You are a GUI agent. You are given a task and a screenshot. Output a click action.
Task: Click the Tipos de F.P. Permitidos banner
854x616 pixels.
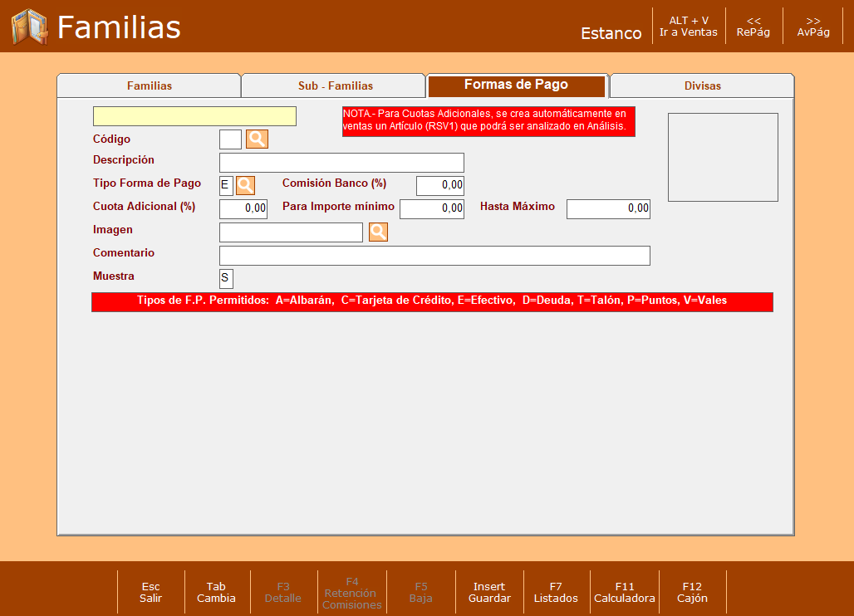(x=432, y=302)
